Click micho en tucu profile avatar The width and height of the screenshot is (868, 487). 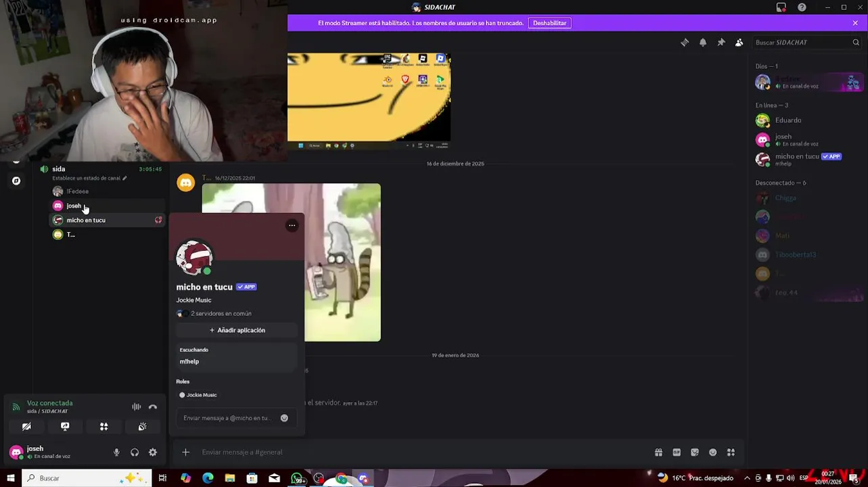[194, 258]
